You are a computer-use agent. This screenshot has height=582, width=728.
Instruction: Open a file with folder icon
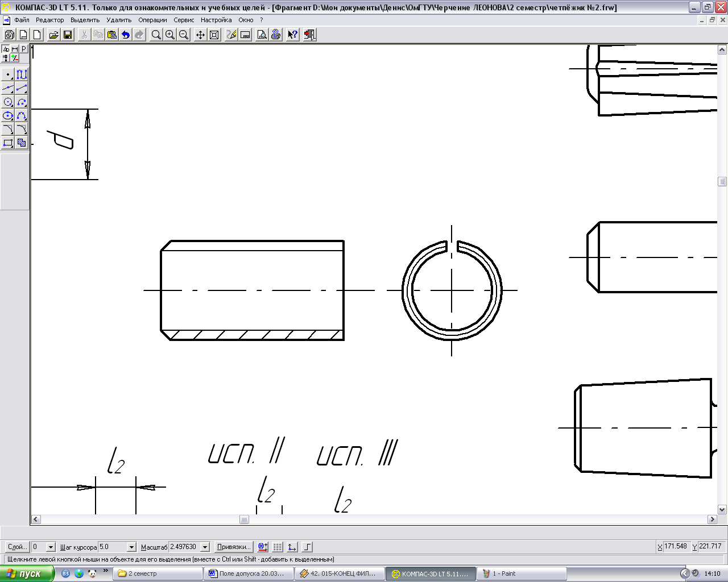[x=53, y=35]
